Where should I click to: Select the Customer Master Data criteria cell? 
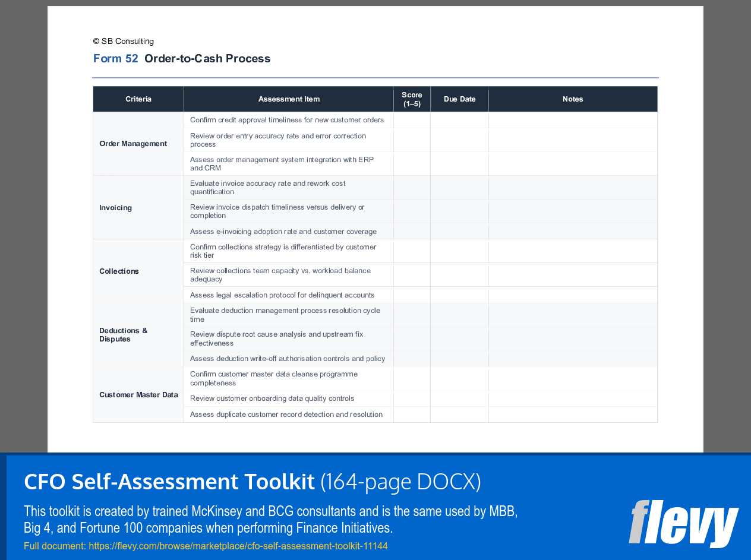click(138, 394)
